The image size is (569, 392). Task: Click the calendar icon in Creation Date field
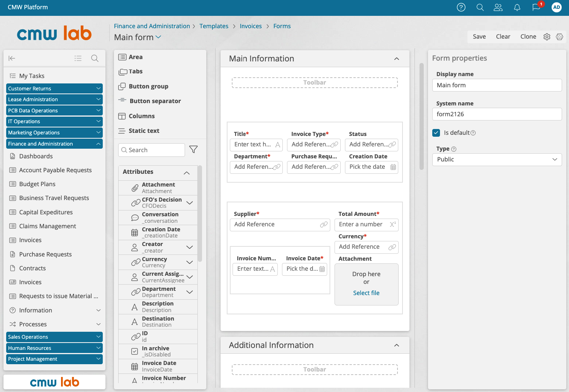coord(393,167)
